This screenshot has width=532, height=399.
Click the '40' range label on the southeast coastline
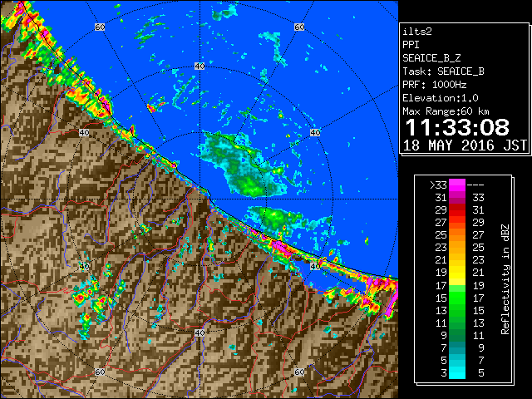[315, 266]
